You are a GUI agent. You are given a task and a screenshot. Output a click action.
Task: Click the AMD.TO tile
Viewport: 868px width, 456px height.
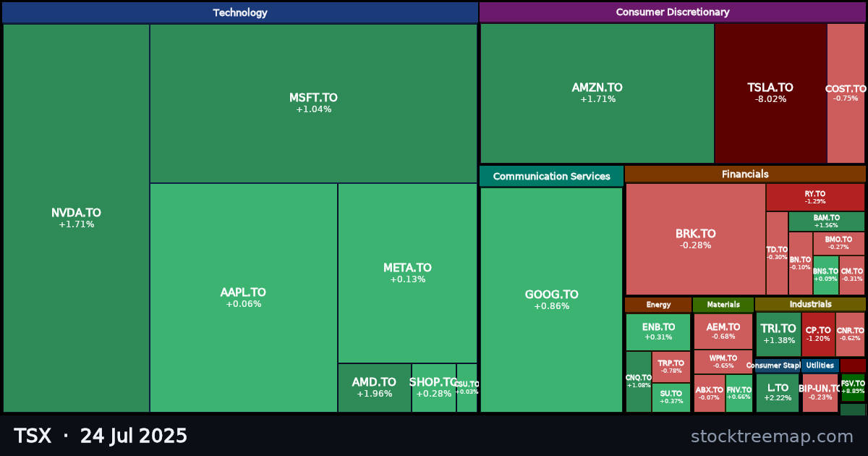374,388
